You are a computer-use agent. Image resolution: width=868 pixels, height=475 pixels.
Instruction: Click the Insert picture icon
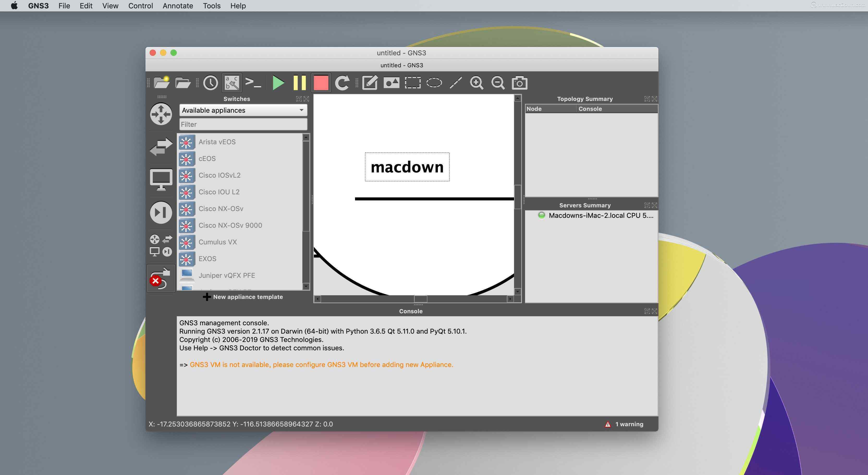pyautogui.click(x=391, y=83)
